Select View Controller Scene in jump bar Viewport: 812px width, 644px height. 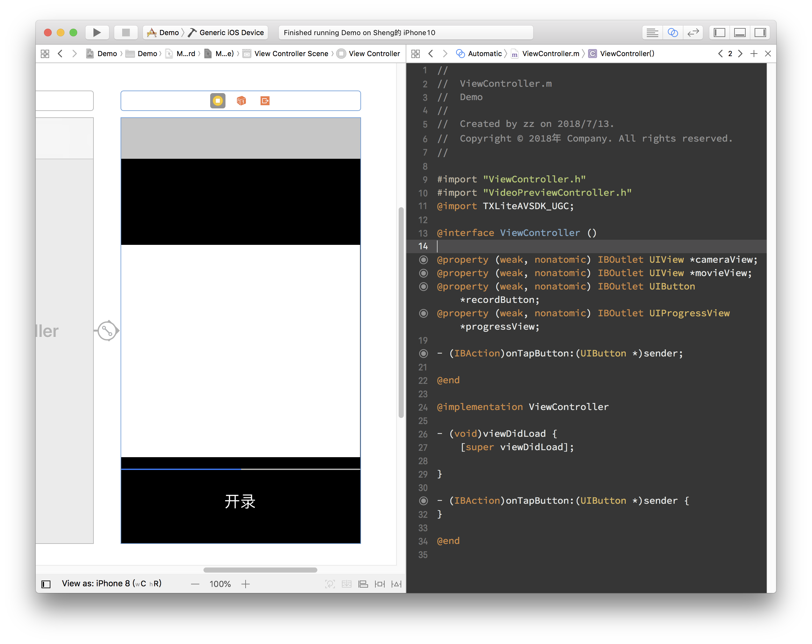tap(291, 54)
